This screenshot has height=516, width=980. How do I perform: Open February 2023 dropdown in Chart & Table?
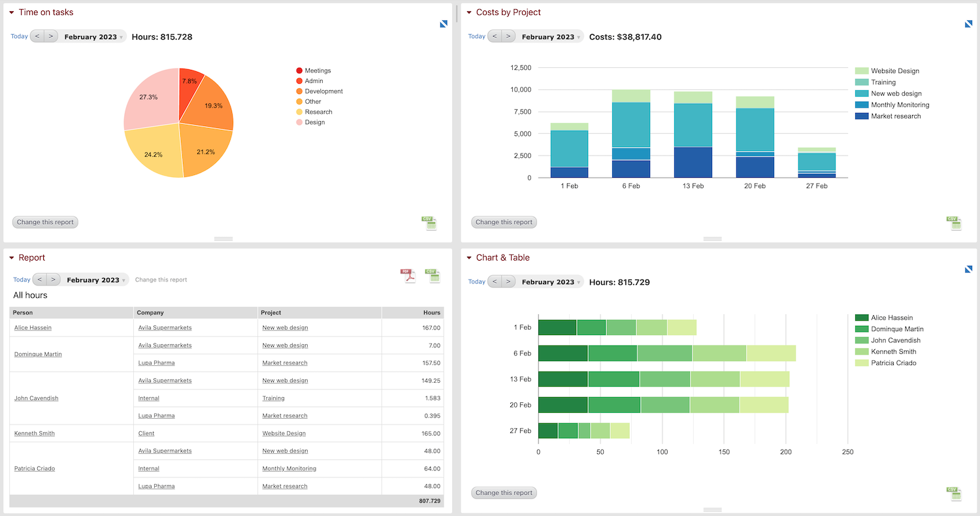(x=551, y=282)
